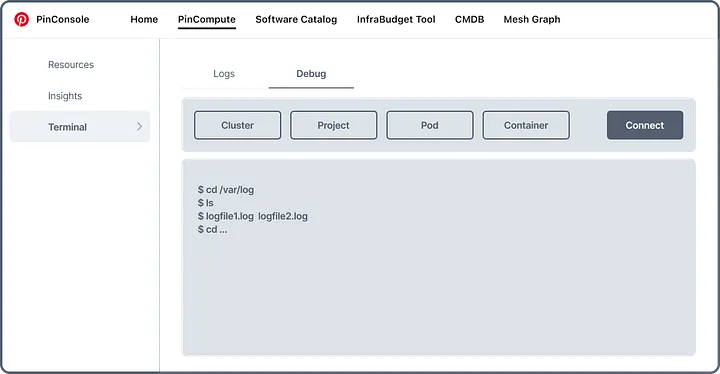Switch to the Debug tab

311,74
